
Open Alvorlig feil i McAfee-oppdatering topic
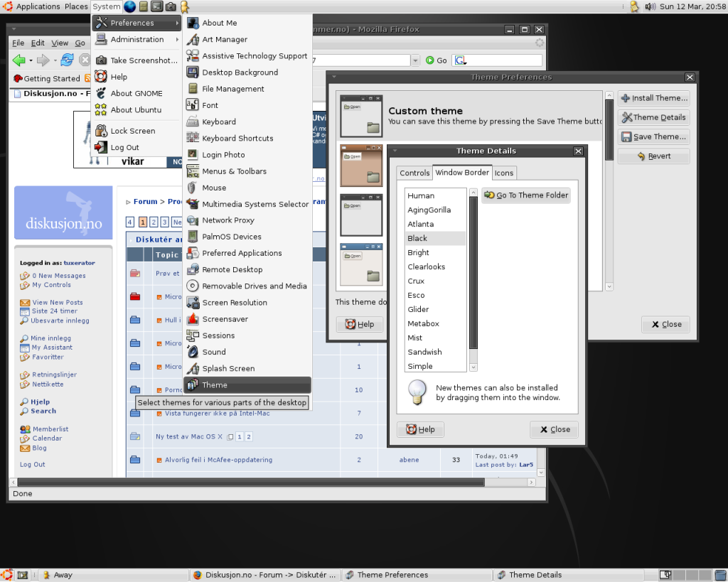point(219,460)
